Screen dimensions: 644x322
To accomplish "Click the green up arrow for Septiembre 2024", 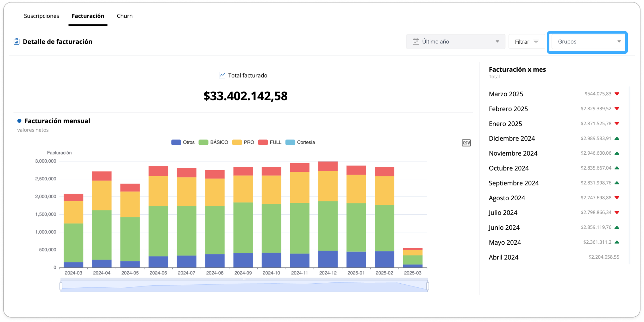I will pos(617,183).
